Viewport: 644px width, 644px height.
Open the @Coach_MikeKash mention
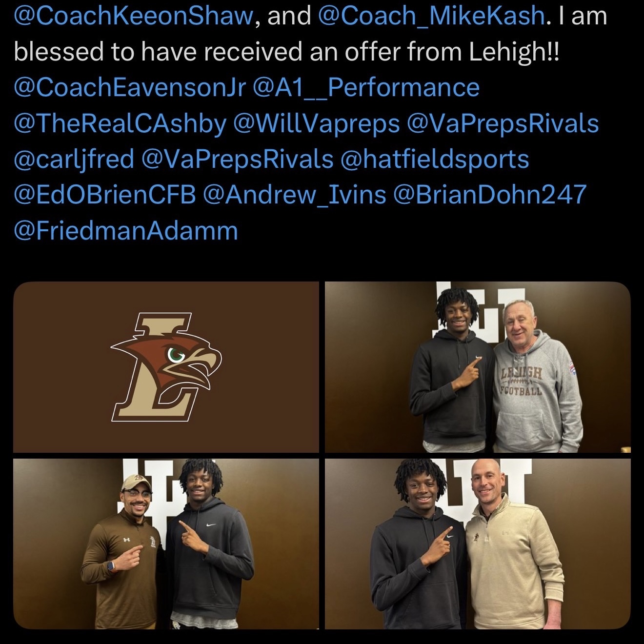click(431, 17)
